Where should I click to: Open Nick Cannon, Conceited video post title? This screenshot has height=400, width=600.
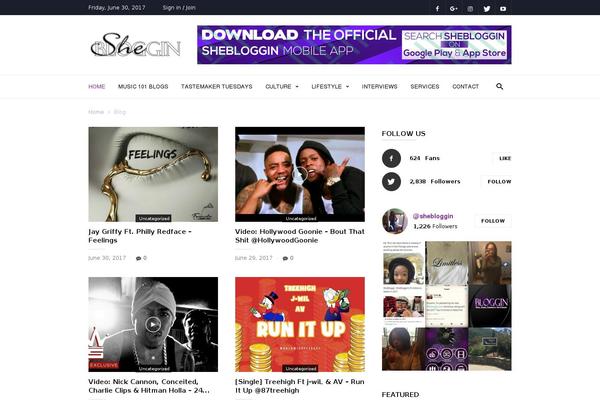tap(149, 386)
